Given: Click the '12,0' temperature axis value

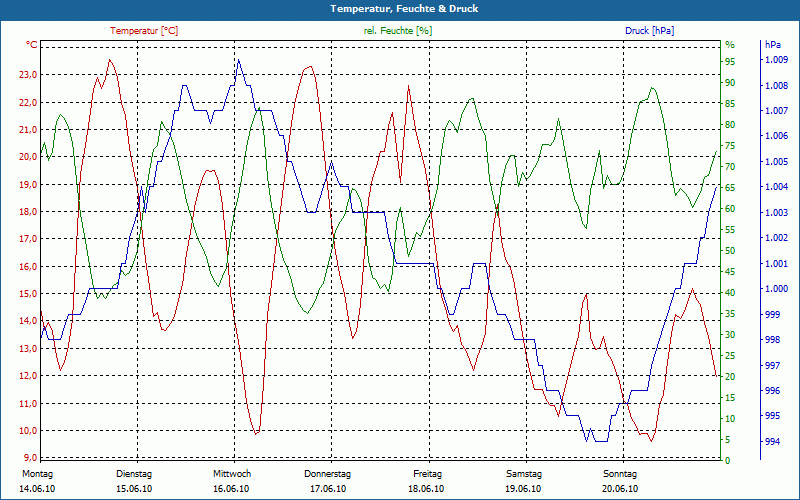Looking at the screenshot, I should click(x=28, y=376).
